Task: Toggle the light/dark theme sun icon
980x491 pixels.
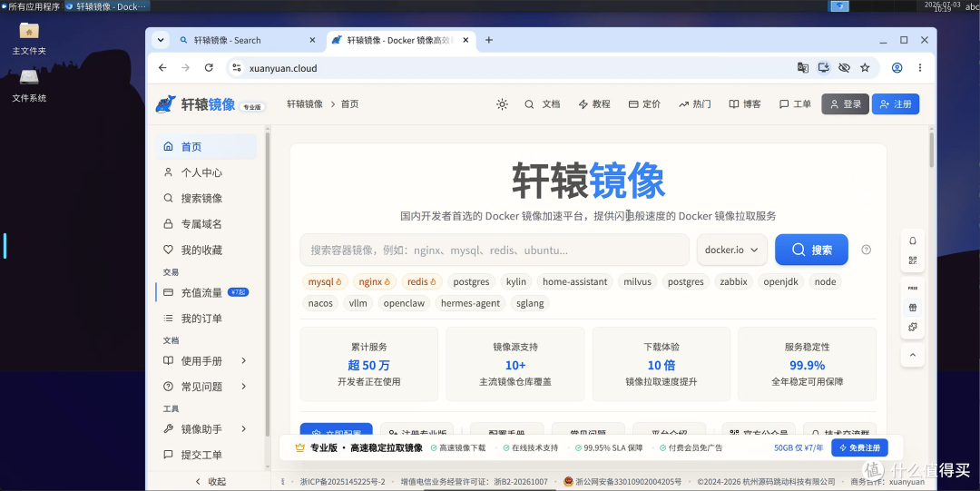Action: tap(502, 104)
